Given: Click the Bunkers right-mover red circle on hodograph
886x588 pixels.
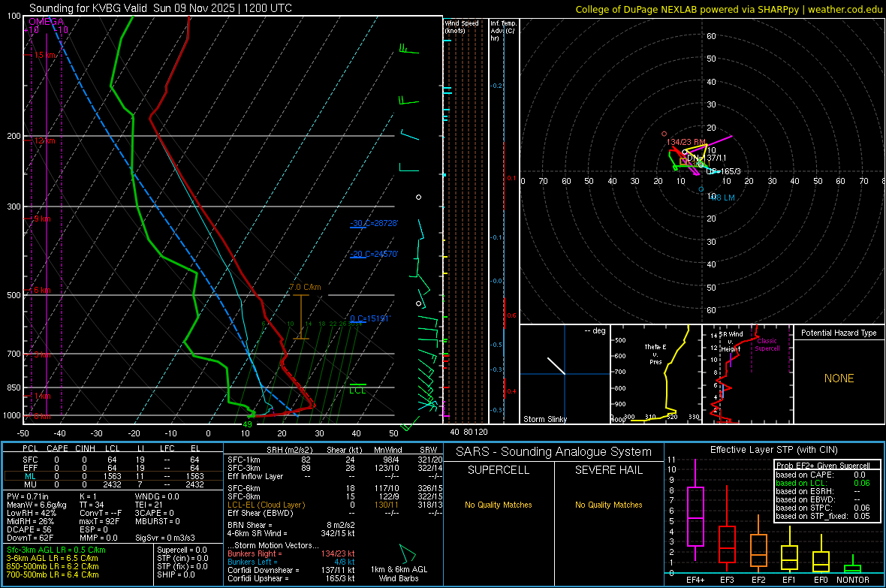Looking at the screenshot, I should [664, 134].
